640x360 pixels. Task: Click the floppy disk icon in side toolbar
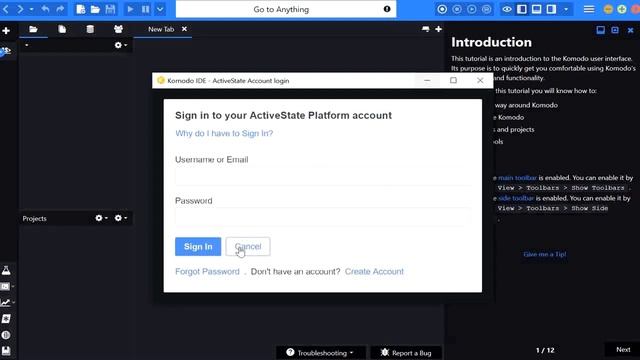pos(6,351)
